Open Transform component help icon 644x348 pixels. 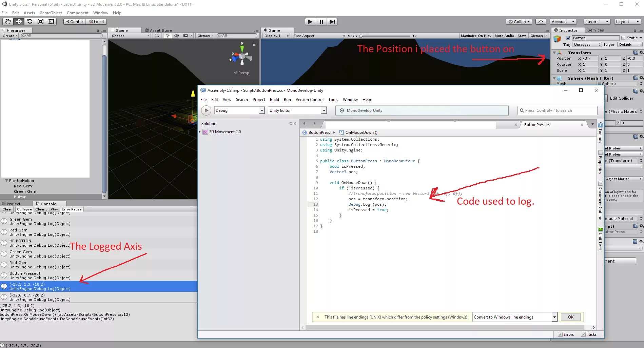(x=636, y=53)
